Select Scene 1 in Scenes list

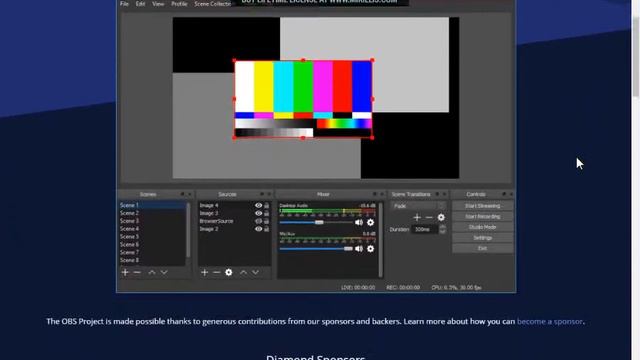tap(153, 205)
